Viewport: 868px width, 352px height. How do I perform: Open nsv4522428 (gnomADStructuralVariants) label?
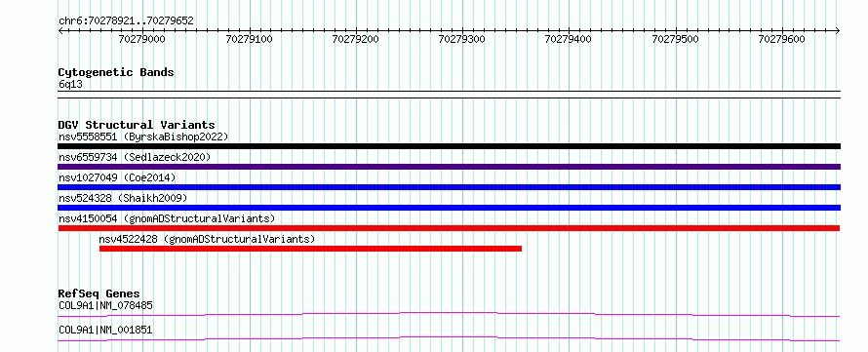(x=207, y=239)
